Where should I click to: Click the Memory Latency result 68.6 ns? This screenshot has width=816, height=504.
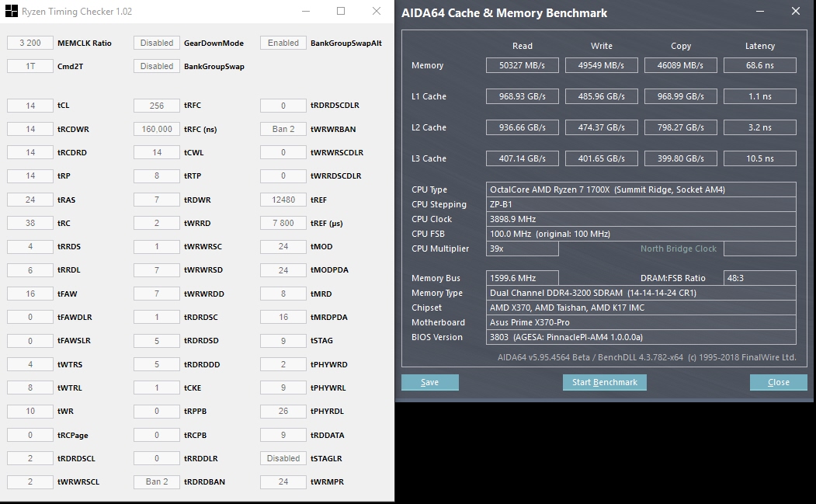click(760, 65)
